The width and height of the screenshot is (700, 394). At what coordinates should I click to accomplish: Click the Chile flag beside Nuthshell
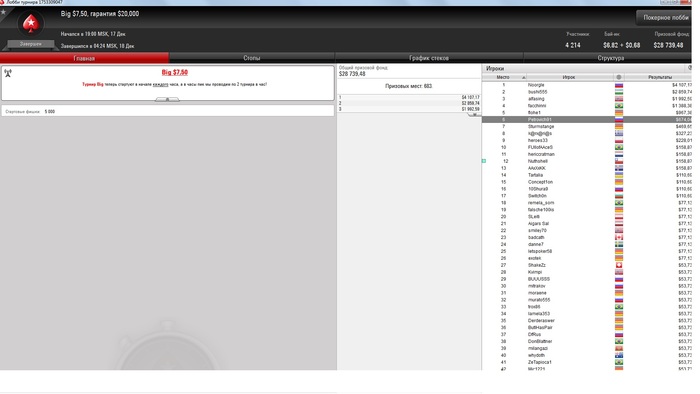pos(619,161)
